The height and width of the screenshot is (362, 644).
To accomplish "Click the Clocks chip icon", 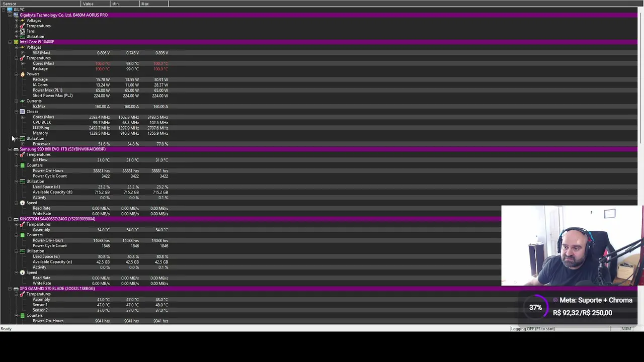I will click(22, 112).
